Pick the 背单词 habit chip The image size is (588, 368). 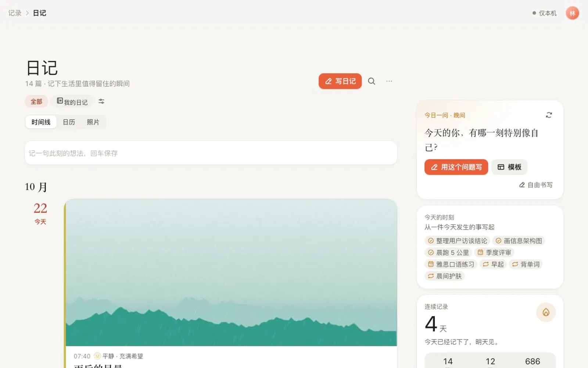pos(526,265)
